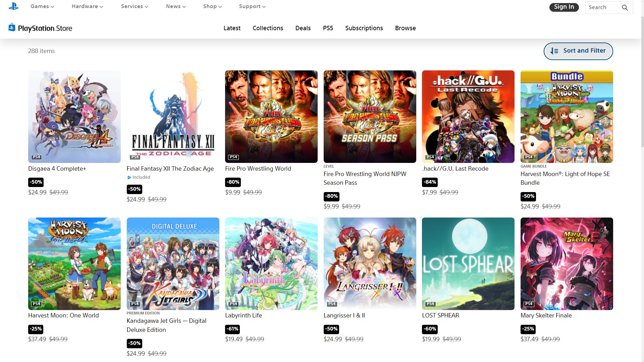Click the PS Plus Included icon under Final Fantasy XII

129,177
